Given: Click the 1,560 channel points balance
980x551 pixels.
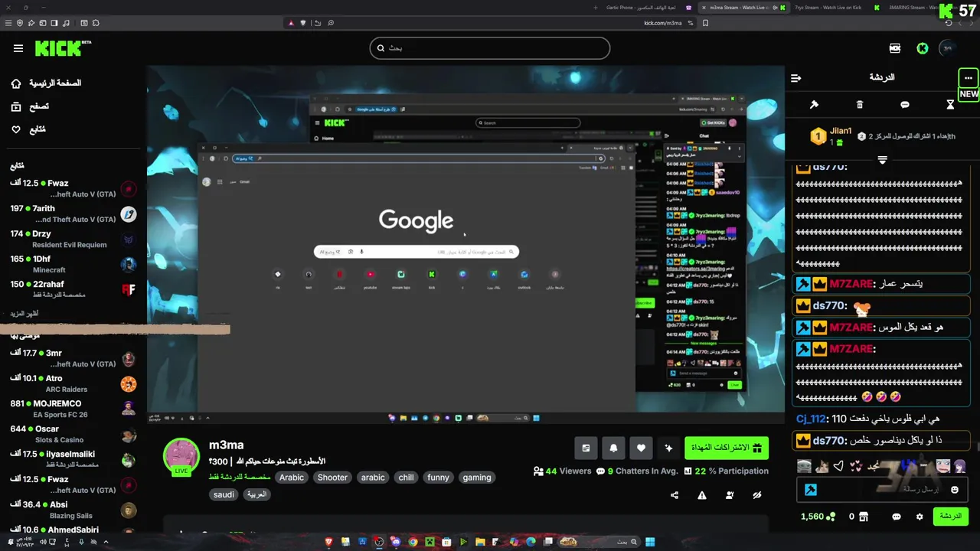Looking at the screenshot, I should pyautogui.click(x=818, y=517).
